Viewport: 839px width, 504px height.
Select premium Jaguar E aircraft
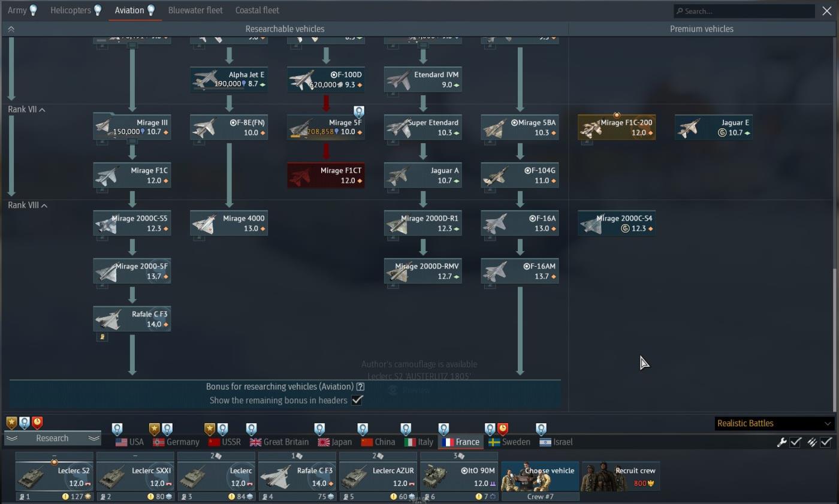pyautogui.click(x=714, y=127)
